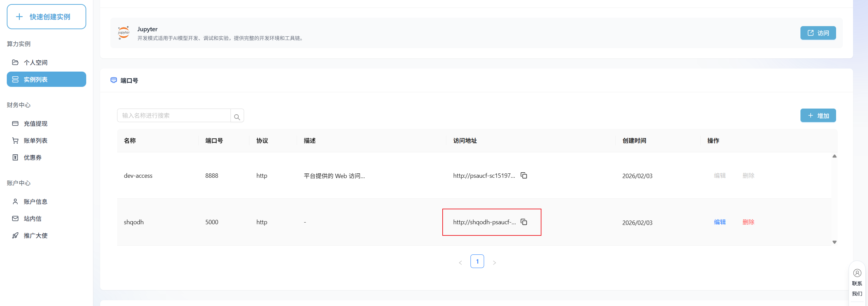Click table scrollbar down arrow
This screenshot has width=868, height=306.
coord(834,242)
